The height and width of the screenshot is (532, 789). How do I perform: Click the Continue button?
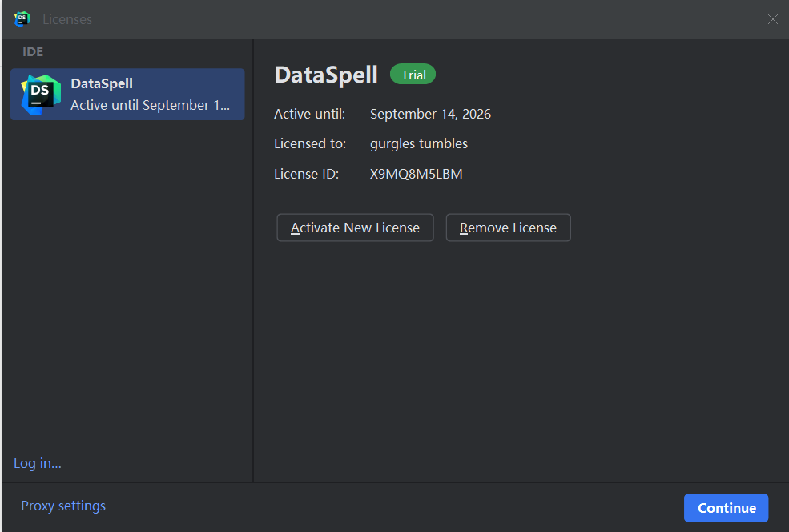[x=726, y=508]
